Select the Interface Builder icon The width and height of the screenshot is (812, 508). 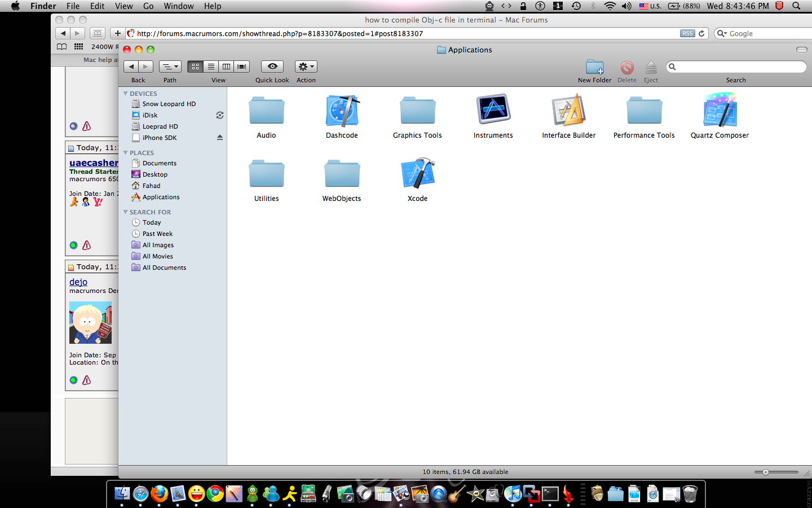pyautogui.click(x=568, y=111)
